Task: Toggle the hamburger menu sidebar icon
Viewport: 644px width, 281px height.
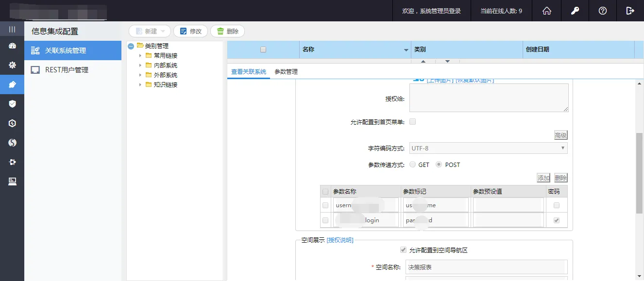Action: pyautogui.click(x=12, y=30)
